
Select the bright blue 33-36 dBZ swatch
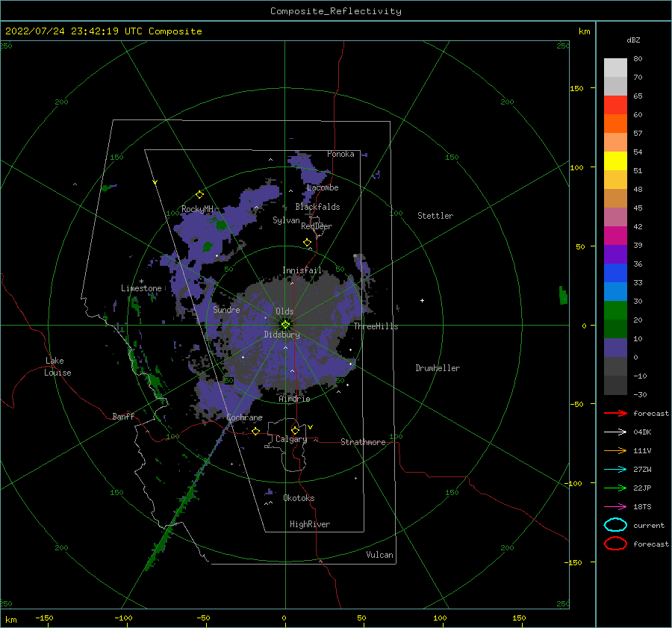point(615,273)
